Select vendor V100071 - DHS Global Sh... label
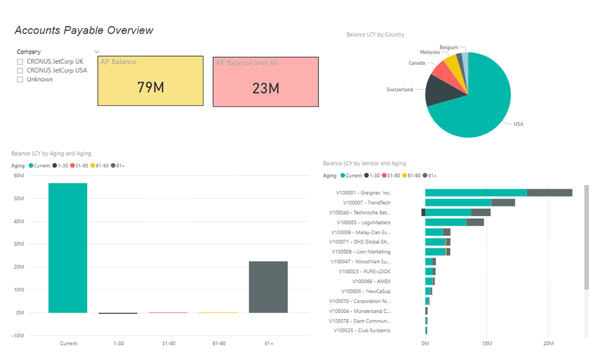 pyautogui.click(x=360, y=242)
